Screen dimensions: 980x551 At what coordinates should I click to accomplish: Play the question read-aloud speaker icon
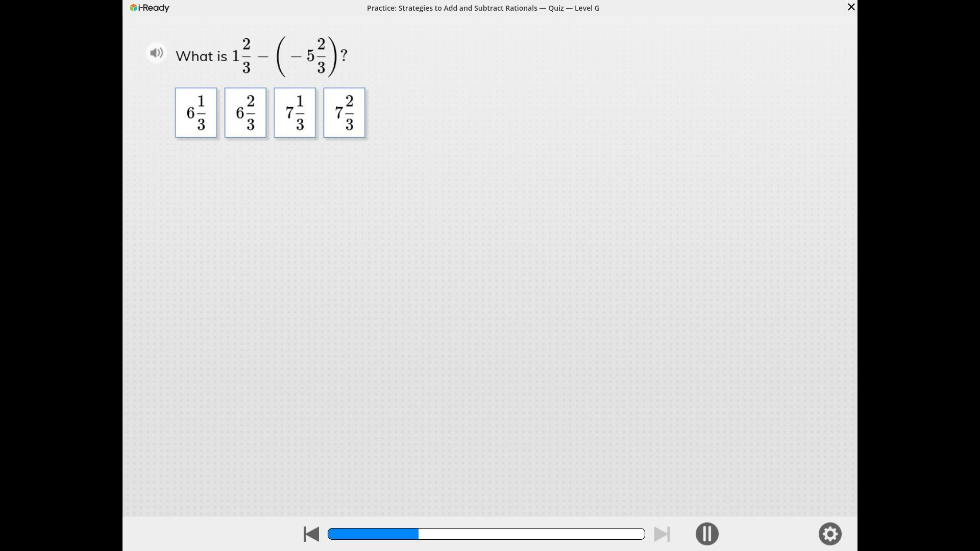click(156, 53)
